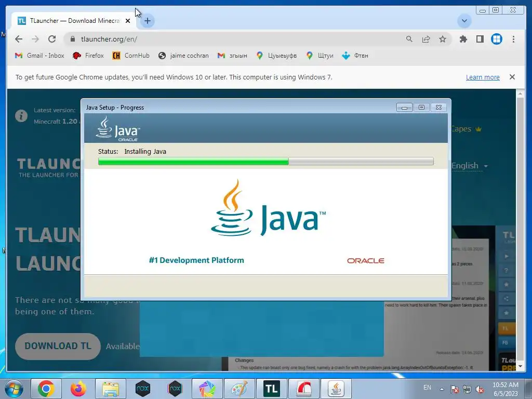This screenshot has width=532, height=399.
Task: Select the TLauncher tab
Action: pyautogui.click(x=74, y=21)
